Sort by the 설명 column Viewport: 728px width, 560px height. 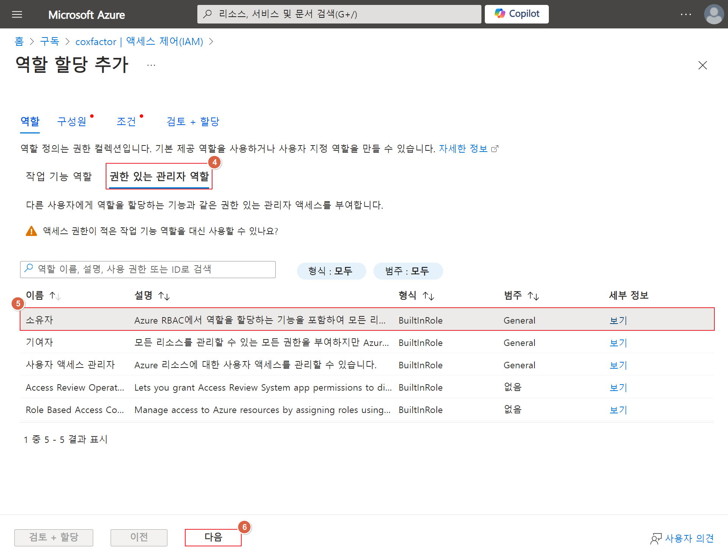click(152, 296)
